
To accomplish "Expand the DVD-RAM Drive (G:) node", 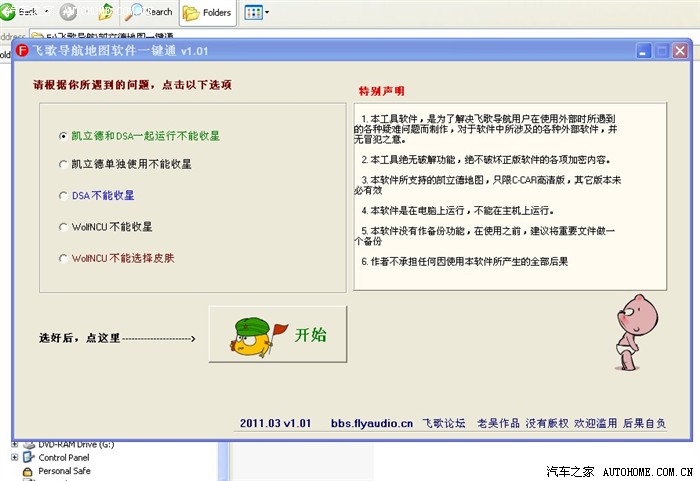I will (15, 443).
